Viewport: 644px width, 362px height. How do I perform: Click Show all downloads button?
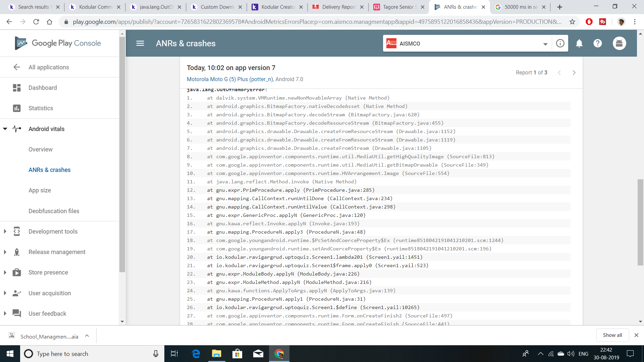[612, 335]
